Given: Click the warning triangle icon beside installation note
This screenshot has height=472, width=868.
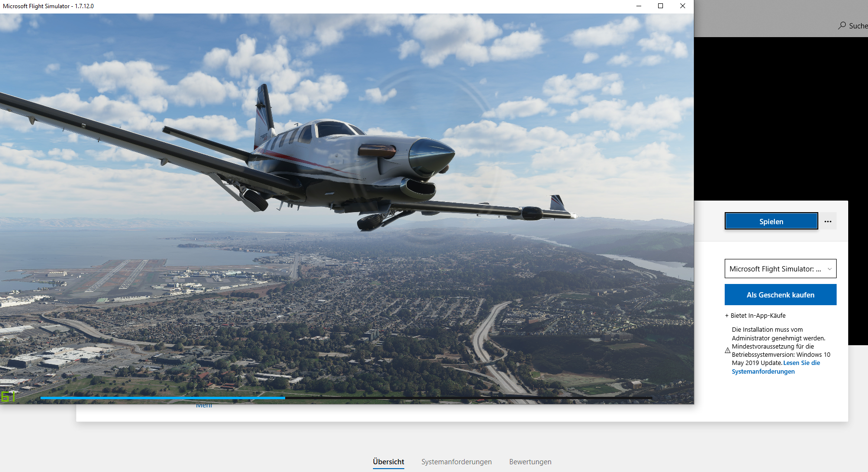Looking at the screenshot, I should point(728,351).
